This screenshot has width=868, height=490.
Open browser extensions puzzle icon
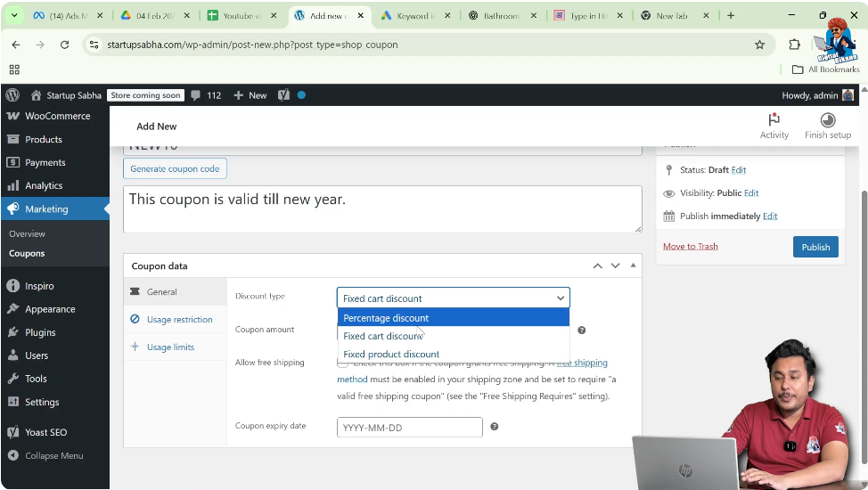794,45
